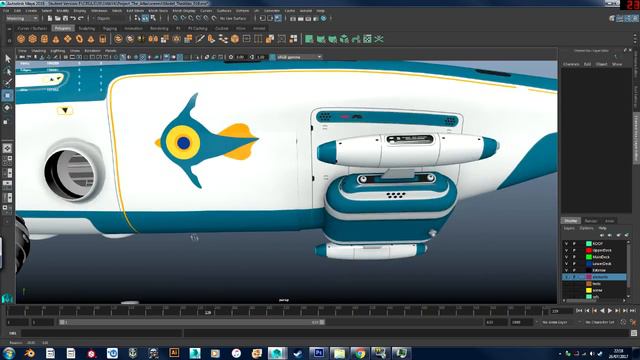The width and height of the screenshot is (640, 360).
Task: Pick the Paint selection tool
Action: [x=7, y=83]
